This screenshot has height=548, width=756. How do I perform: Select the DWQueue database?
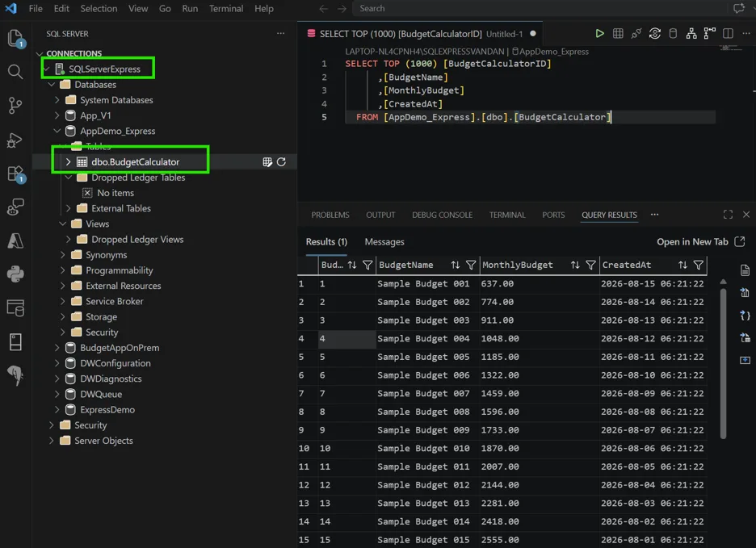[x=101, y=394]
